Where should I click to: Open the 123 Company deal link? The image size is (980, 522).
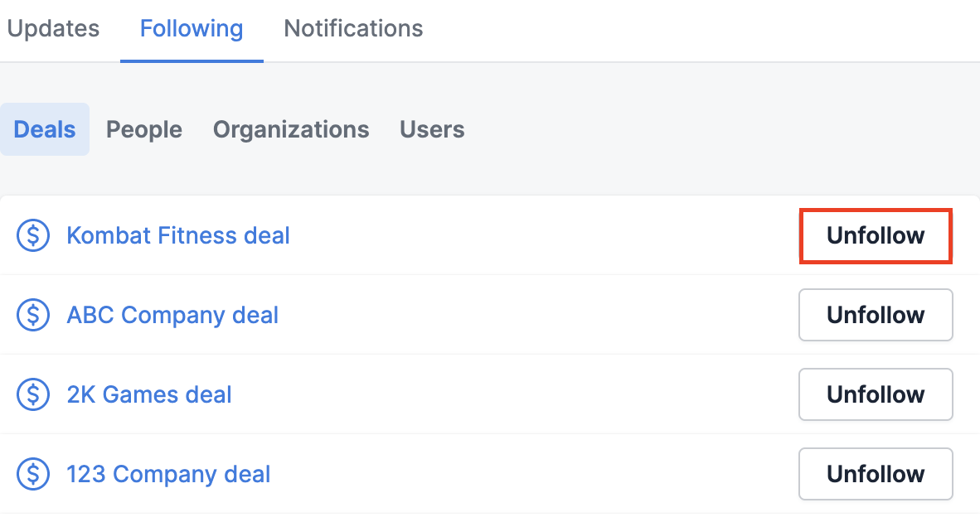(x=169, y=475)
